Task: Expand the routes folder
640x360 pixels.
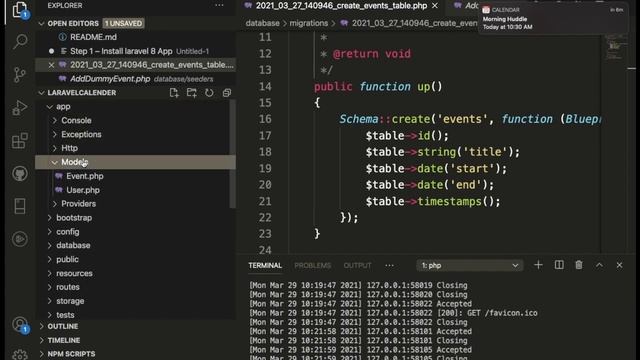Action: (49, 287)
